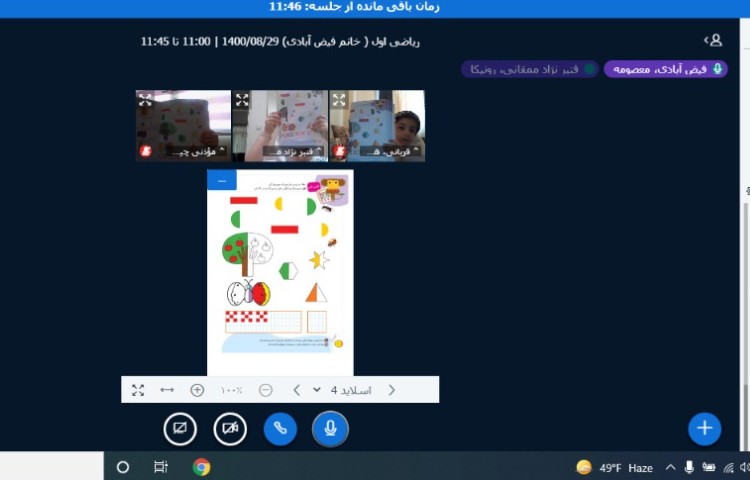This screenshot has height=480, width=750.
Task: Zoom in the slide with plus icon
Action: [197, 390]
